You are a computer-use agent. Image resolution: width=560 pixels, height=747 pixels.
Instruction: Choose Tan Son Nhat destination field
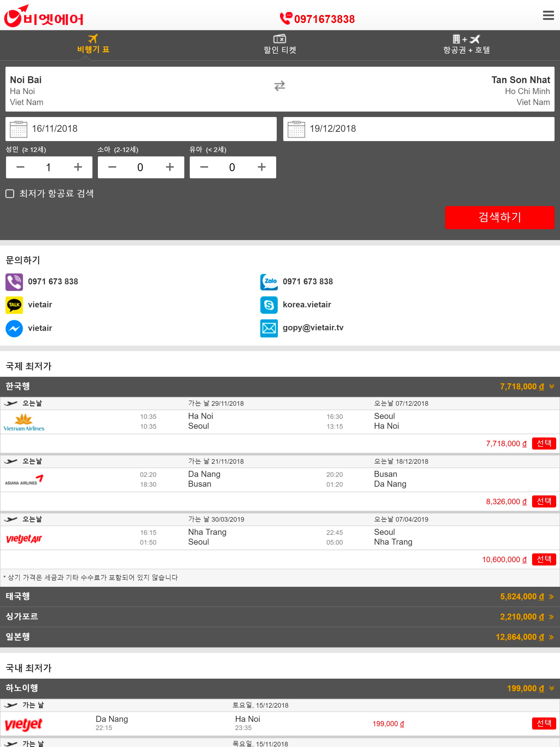[x=520, y=91]
